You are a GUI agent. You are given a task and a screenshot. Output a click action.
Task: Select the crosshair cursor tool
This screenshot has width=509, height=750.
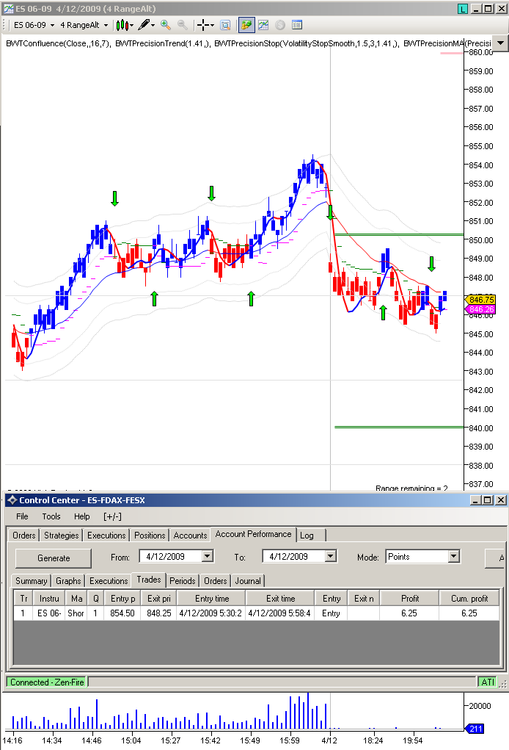click(204, 25)
